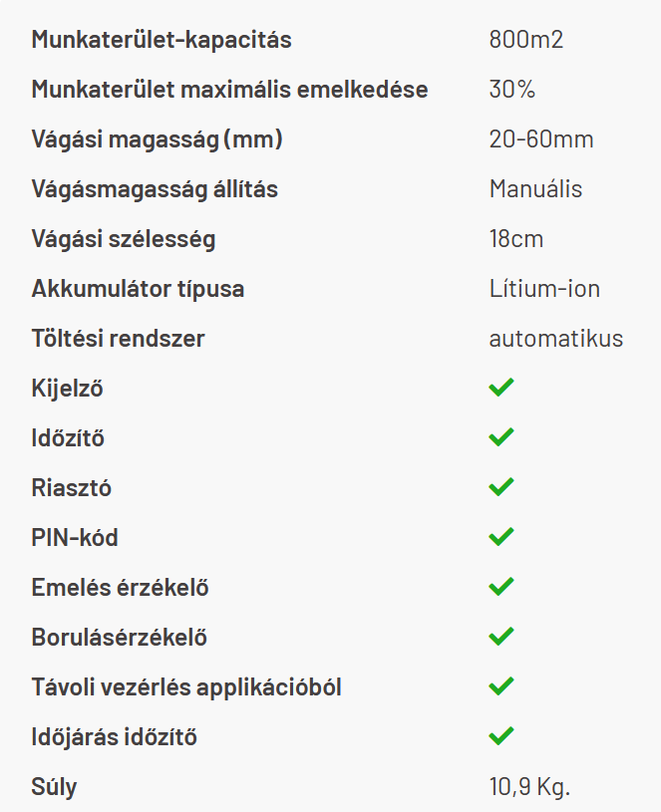Click the checkmark next to Emelés érzékelő
Viewport: 661px width, 812px height.
pyautogui.click(x=500, y=587)
